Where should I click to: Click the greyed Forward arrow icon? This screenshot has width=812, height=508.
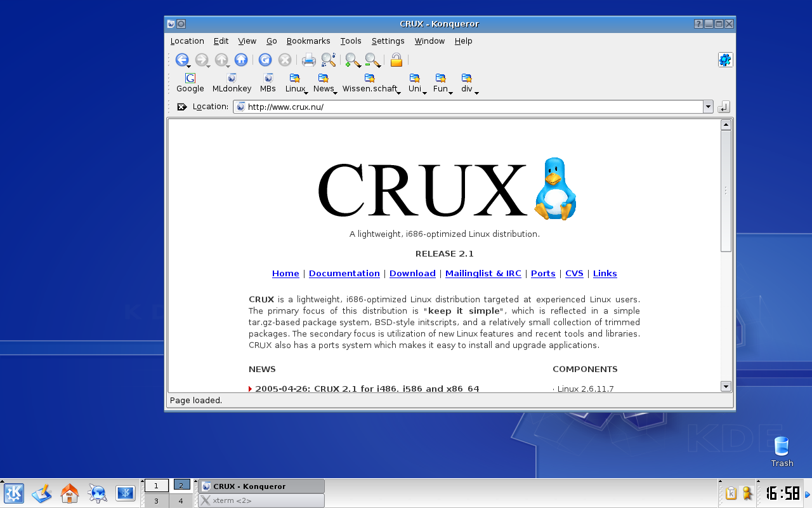(x=201, y=60)
